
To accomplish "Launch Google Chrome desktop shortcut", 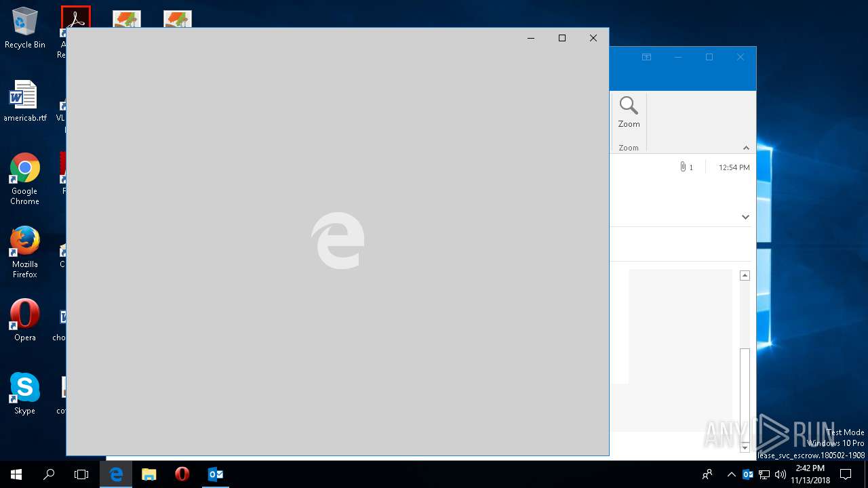I will click(x=24, y=179).
